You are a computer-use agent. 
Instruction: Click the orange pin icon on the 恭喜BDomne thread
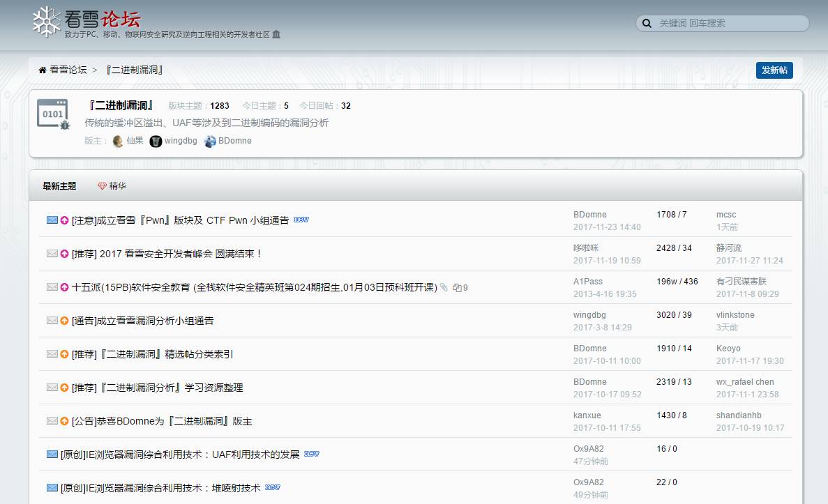pos(64,421)
